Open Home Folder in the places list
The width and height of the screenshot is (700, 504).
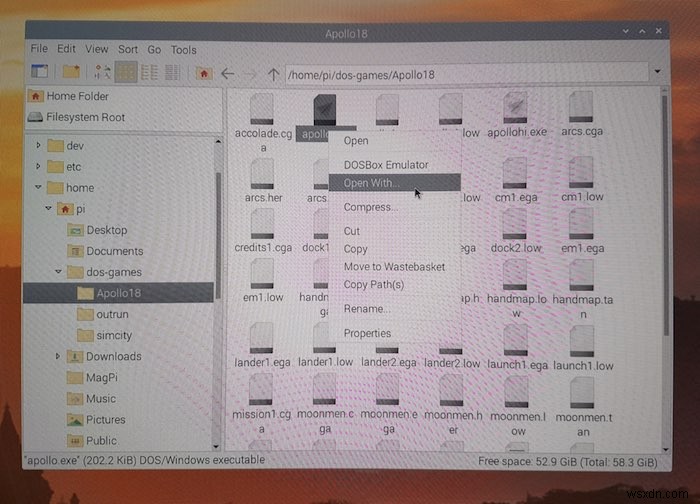124,96
